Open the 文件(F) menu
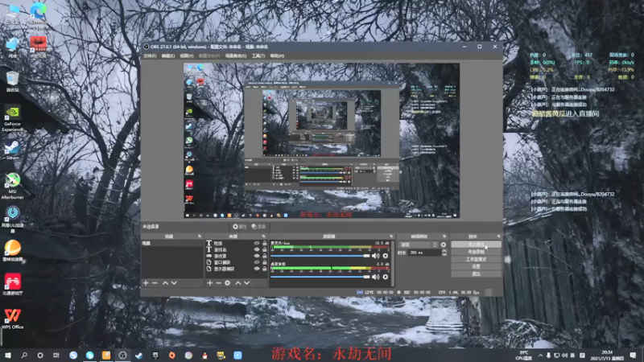Screen dimensions: 644x362 point(150,56)
